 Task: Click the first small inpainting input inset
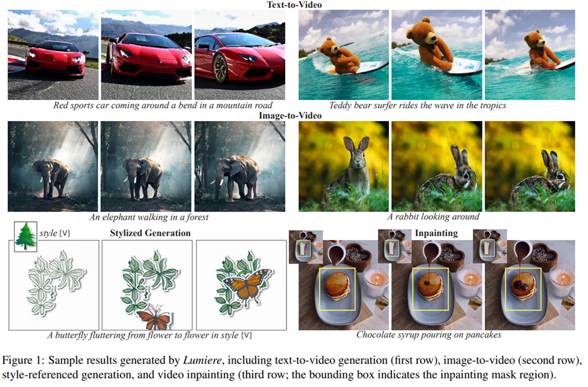tap(306, 247)
